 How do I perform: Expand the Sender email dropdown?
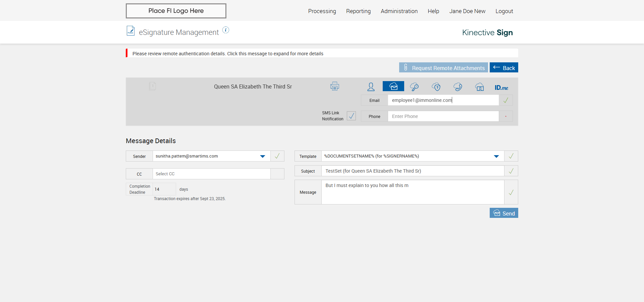[x=263, y=156]
